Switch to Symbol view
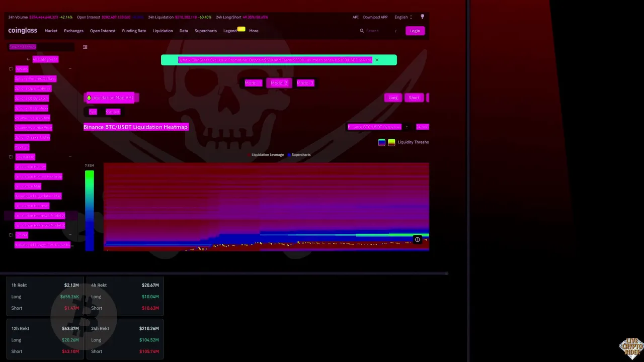 click(x=113, y=112)
